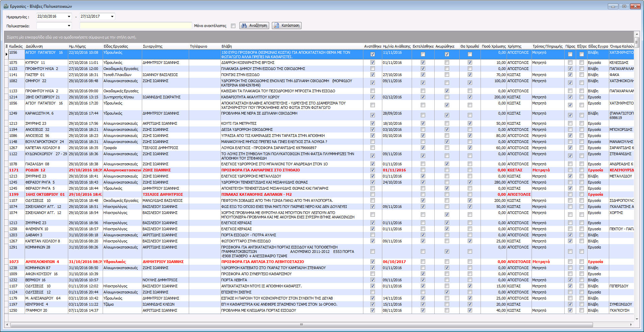Click the address cell ΔΑΒΑΚΗ 3
The height and width of the screenshot is (332, 644).
point(34,235)
